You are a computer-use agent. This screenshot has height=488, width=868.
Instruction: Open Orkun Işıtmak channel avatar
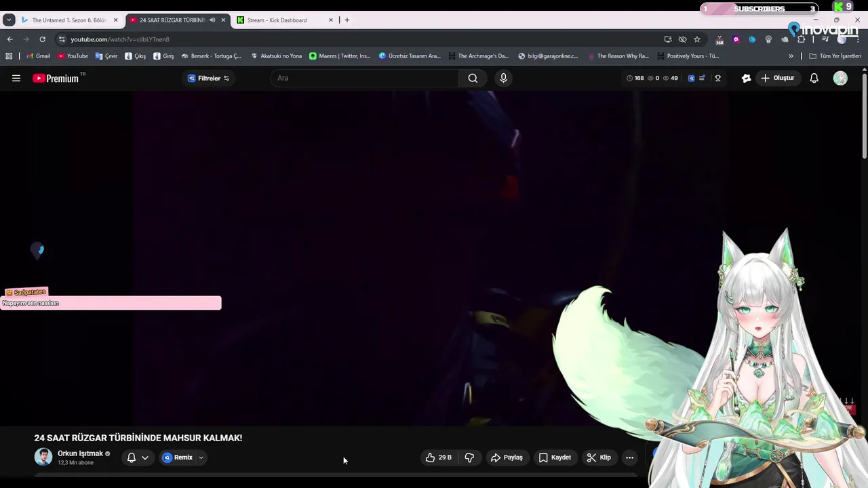(43, 457)
